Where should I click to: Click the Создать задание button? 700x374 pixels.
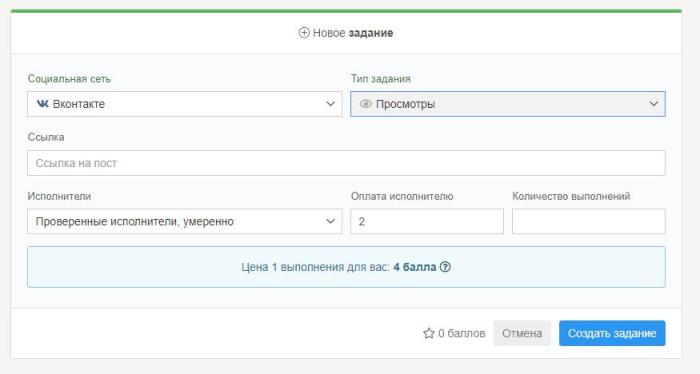click(612, 333)
